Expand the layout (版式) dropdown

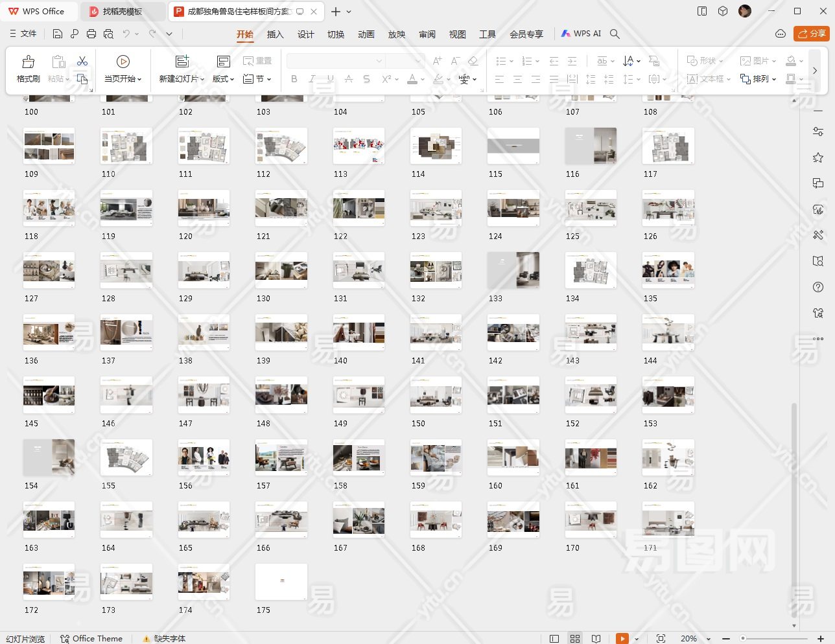(224, 79)
